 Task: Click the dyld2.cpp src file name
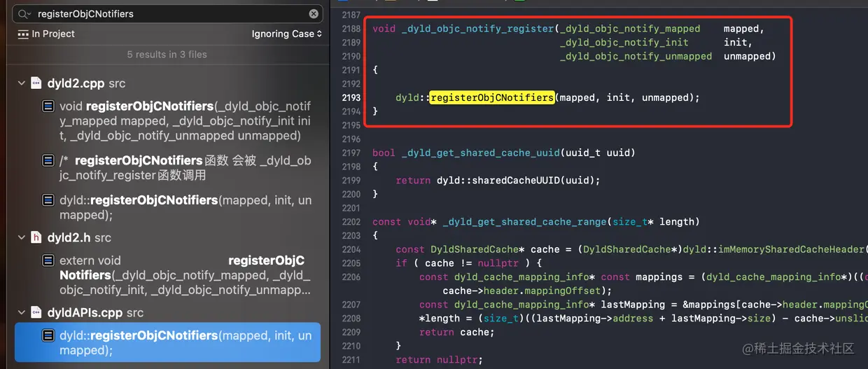(x=87, y=83)
